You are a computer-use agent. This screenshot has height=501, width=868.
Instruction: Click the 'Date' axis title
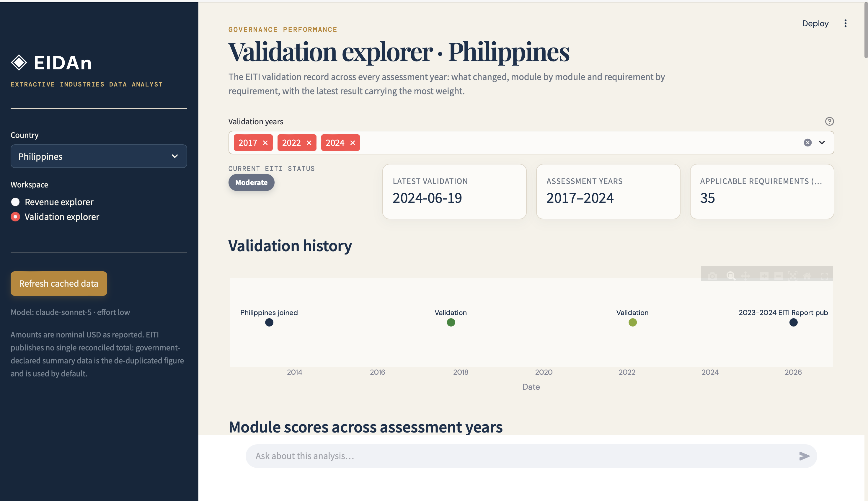tap(531, 387)
